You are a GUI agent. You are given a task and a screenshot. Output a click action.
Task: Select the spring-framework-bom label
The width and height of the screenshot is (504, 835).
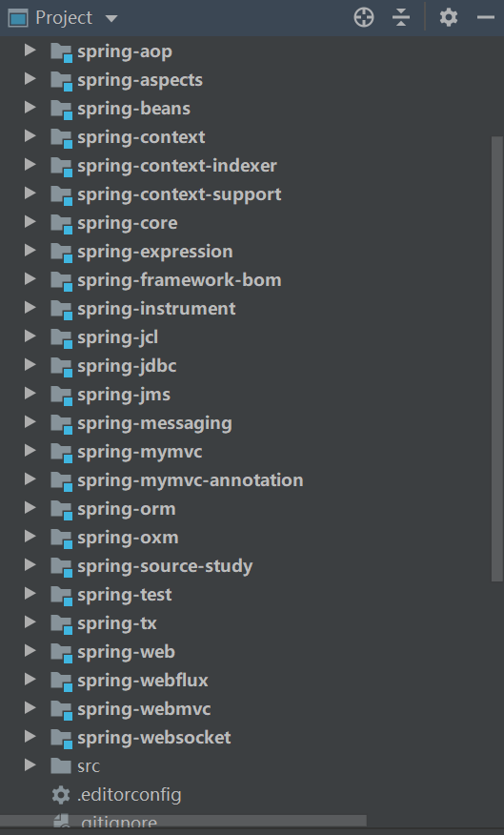tap(179, 280)
